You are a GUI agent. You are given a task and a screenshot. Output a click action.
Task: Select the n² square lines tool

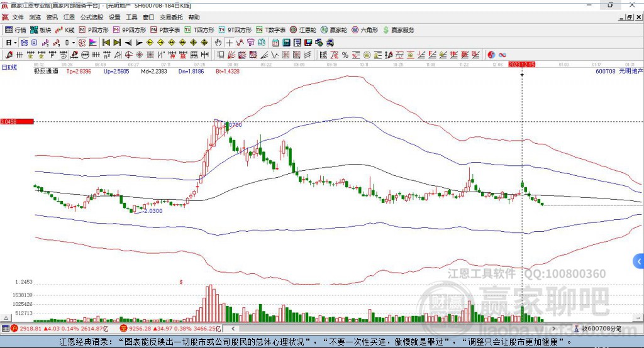click(x=107, y=55)
